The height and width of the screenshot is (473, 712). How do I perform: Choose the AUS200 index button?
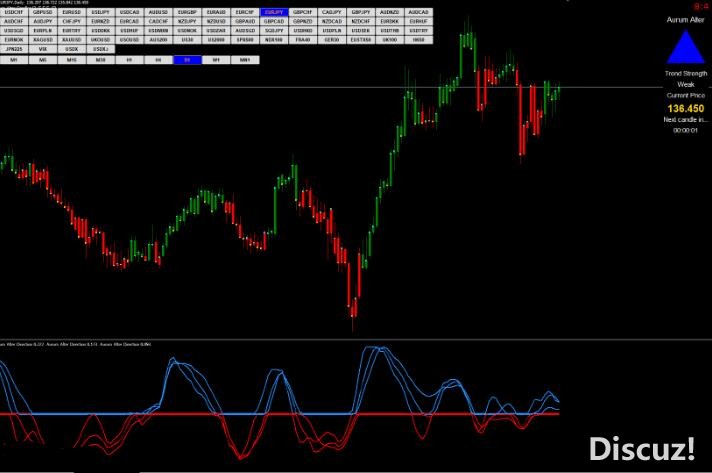158,40
